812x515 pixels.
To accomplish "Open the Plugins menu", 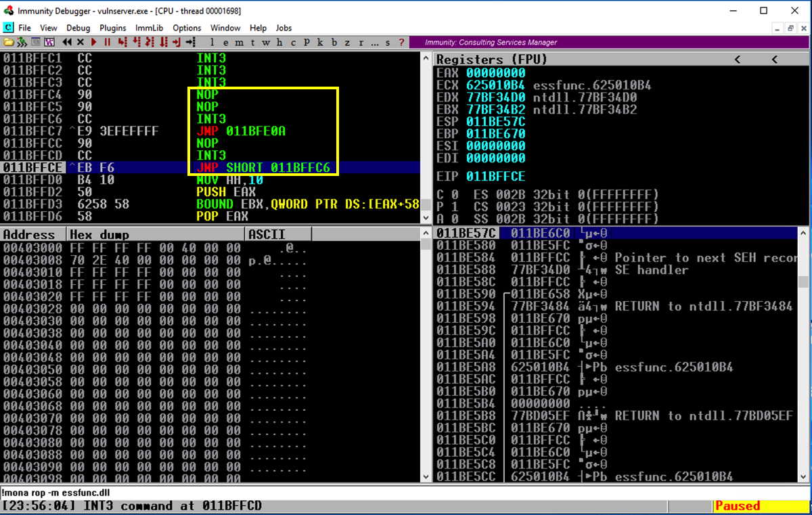I will (112, 28).
